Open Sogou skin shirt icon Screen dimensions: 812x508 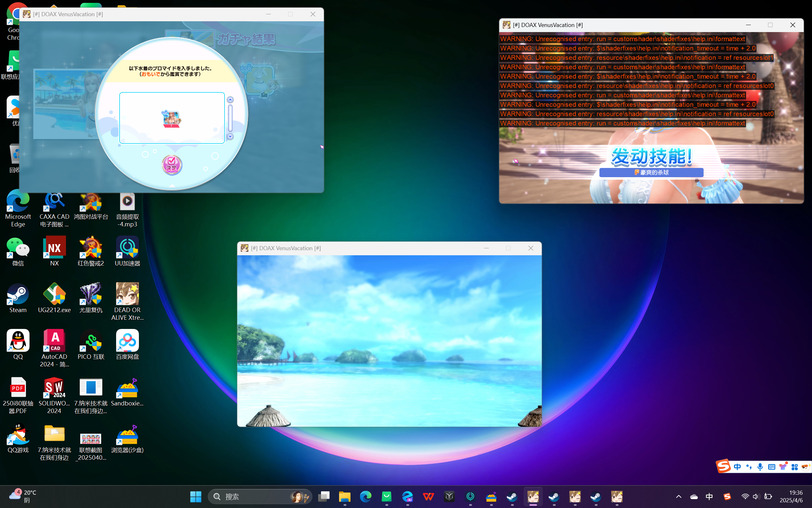[x=783, y=467]
